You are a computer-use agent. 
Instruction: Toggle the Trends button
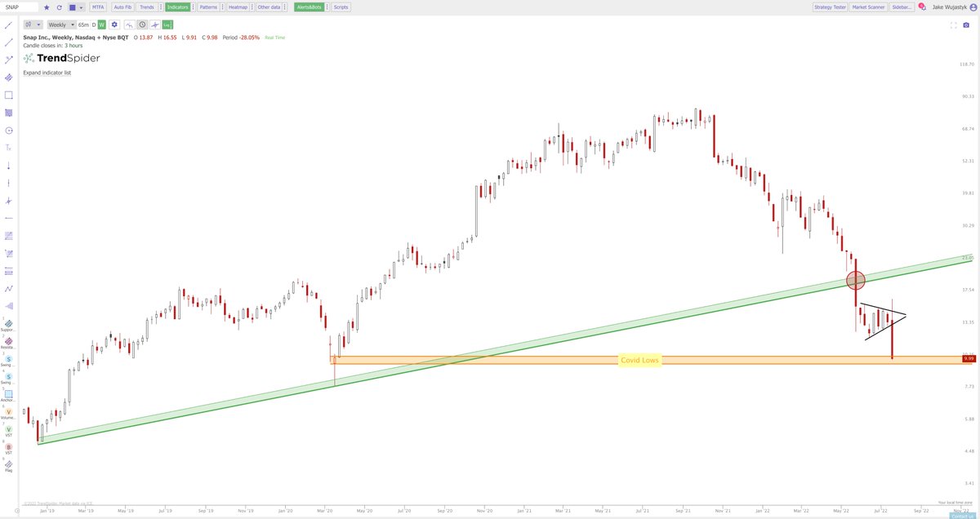point(147,7)
